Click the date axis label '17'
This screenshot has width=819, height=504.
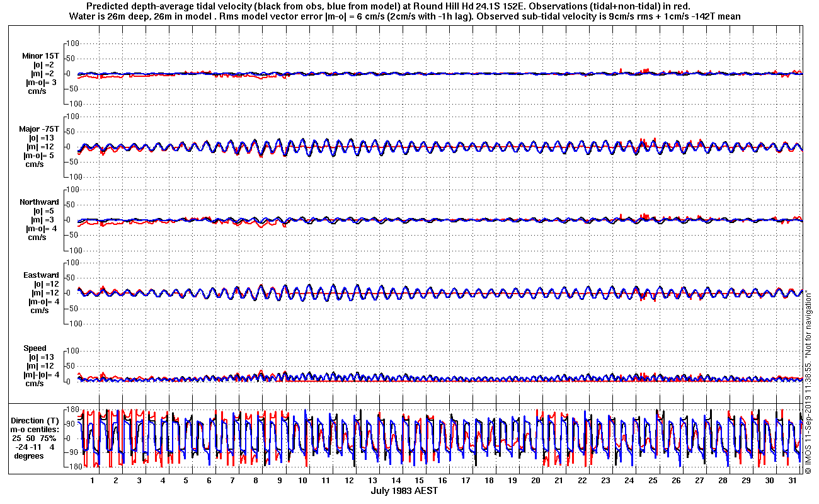tap(466, 480)
